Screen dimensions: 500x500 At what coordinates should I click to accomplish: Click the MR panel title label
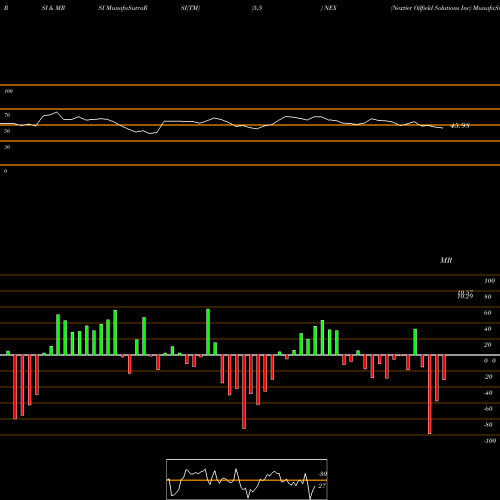(x=446, y=260)
